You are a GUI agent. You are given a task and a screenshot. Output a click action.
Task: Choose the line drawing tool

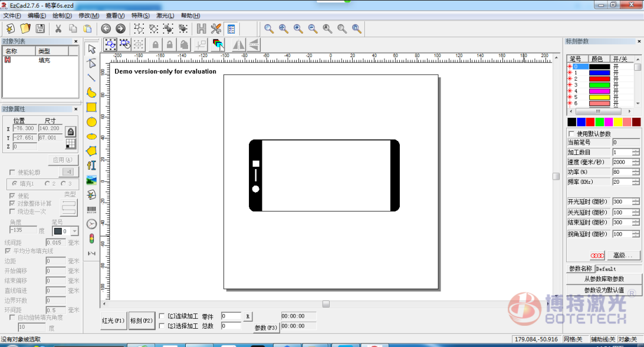click(x=91, y=78)
